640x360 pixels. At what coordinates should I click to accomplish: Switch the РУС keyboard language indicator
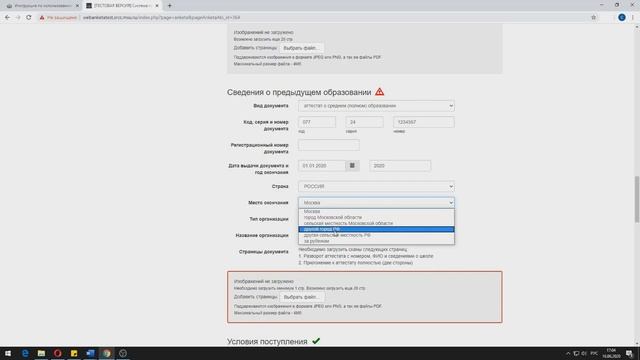594,353
